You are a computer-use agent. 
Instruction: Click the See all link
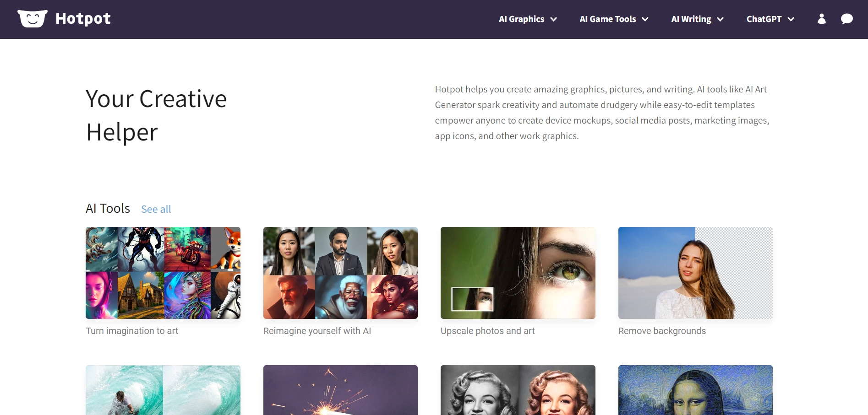click(156, 209)
